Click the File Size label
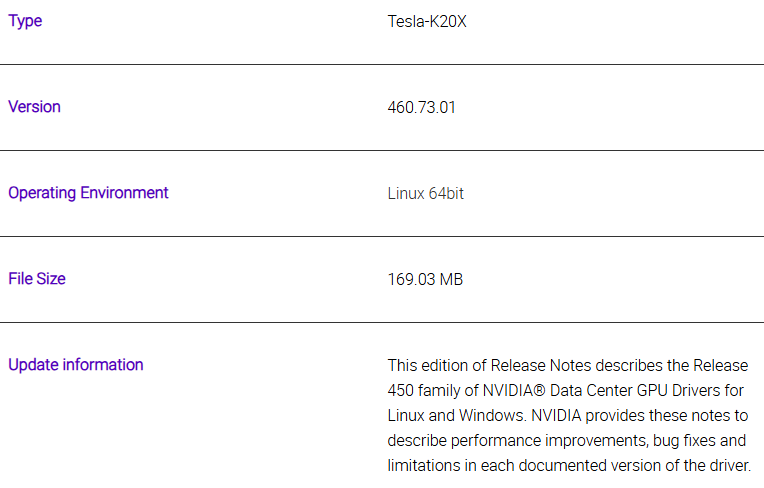The image size is (764, 488). click(37, 279)
